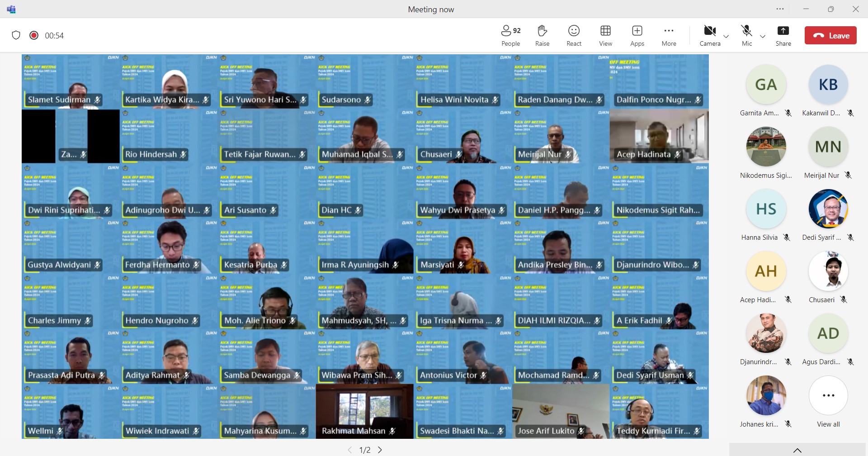The width and height of the screenshot is (868, 456).
Task: Open the People participants panel
Action: [510, 35]
